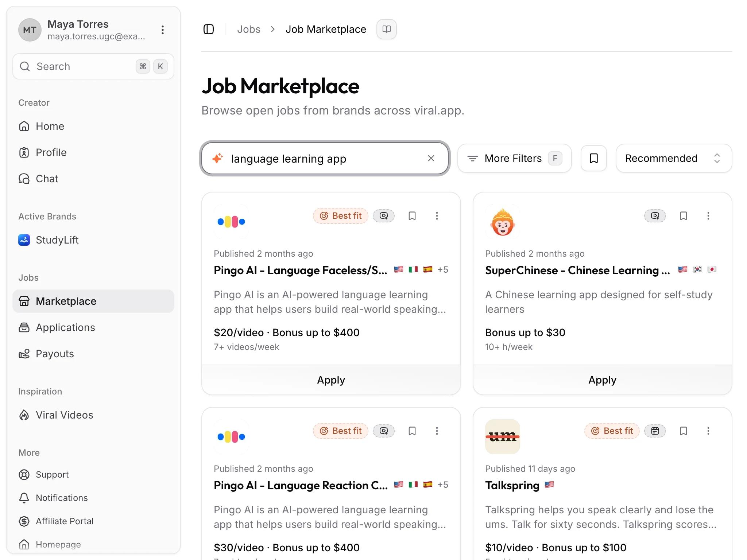Open Chat in the sidebar

[93, 179]
